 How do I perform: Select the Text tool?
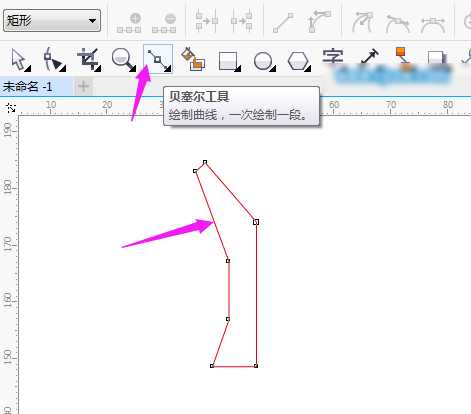[333, 57]
